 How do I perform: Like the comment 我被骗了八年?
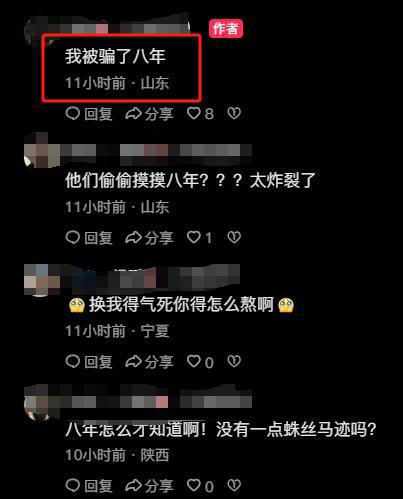tap(200, 114)
